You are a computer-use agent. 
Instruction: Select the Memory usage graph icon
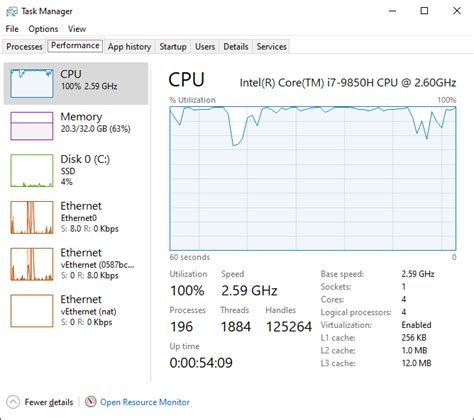(x=32, y=126)
